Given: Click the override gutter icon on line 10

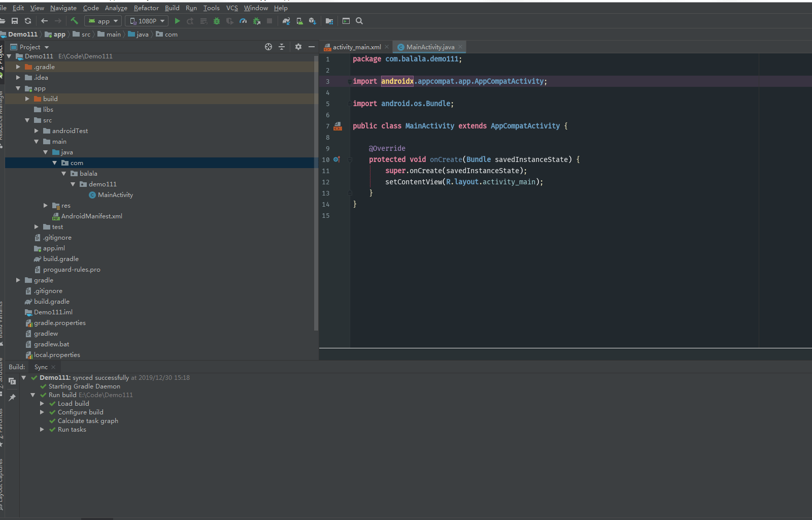Looking at the screenshot, I should pos(336,159).
